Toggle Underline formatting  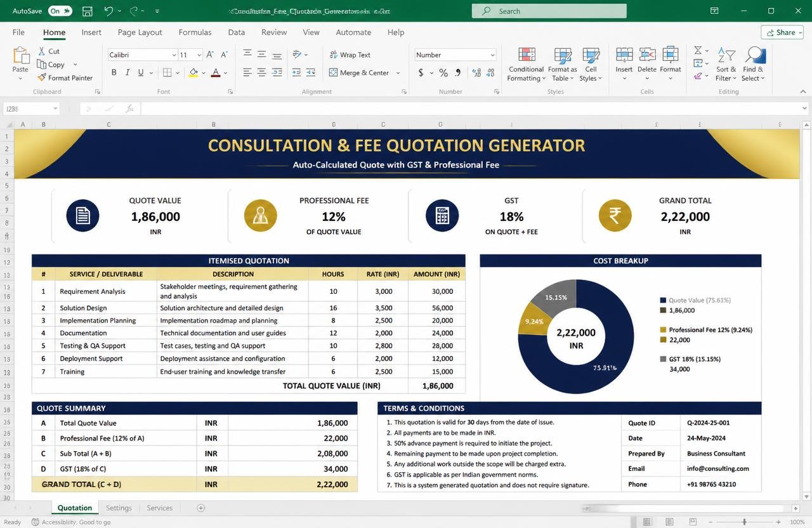tap(141, 72)
